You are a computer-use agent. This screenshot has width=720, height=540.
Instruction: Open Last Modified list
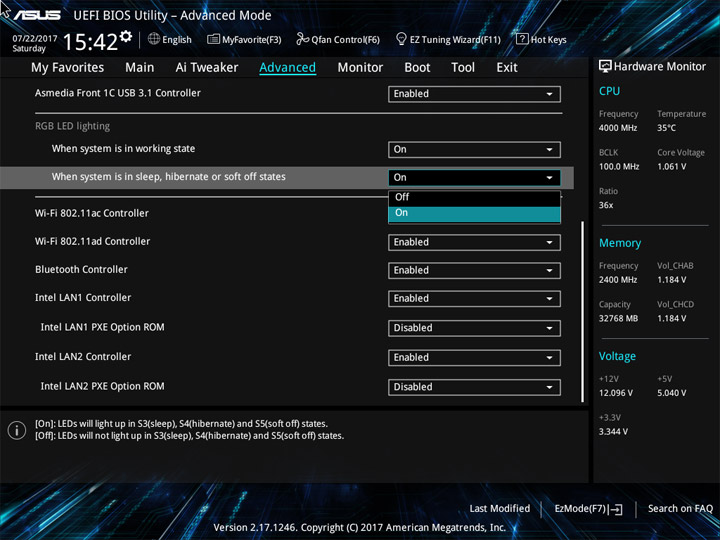[x=500, y=508]
